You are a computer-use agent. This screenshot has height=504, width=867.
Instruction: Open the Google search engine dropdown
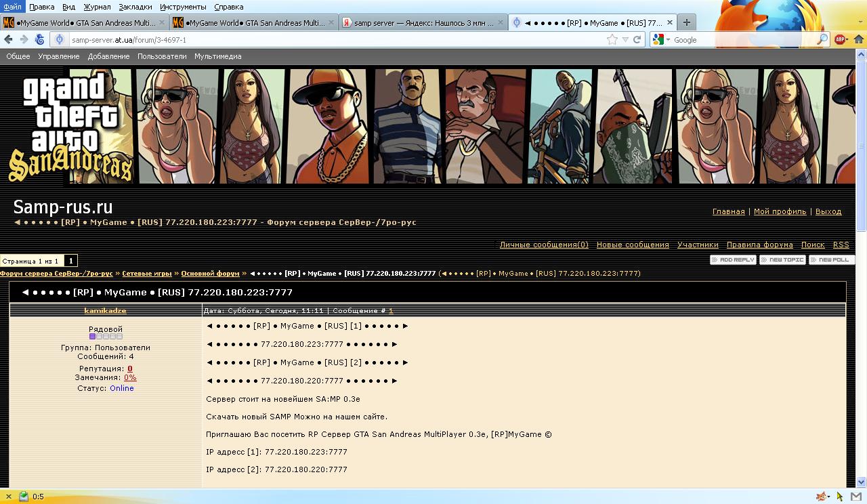click(661, 40)
